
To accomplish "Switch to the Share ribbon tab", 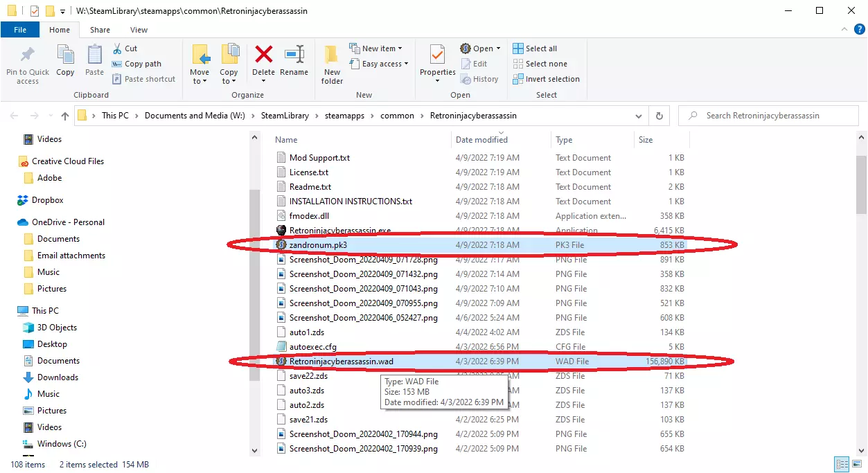I will (x=100, y=30).
